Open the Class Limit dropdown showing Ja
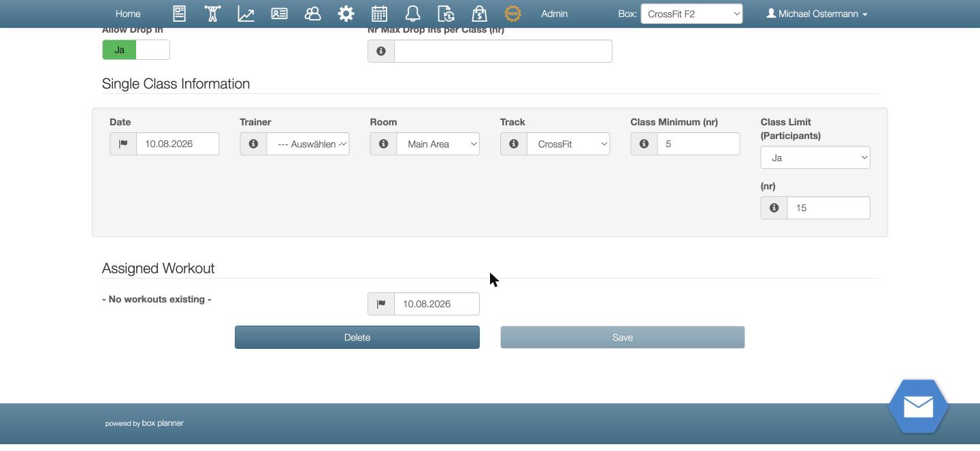Screen dimensions: 980x451 815,157
